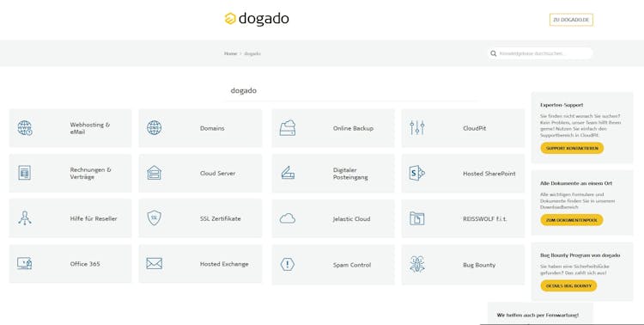
Task: Click the Online Backup cloud drive icon
Action: 288,128
